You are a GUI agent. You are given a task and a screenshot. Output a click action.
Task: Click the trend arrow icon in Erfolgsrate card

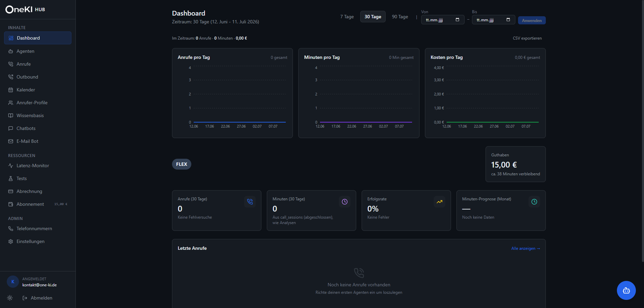[439, 202]
